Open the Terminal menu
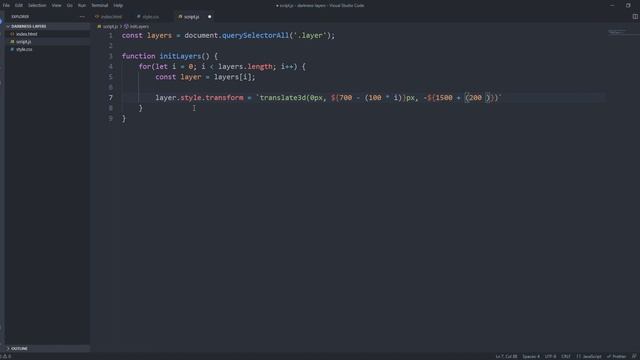Screen dimensions: 640x360 click(x=100, y=5)
